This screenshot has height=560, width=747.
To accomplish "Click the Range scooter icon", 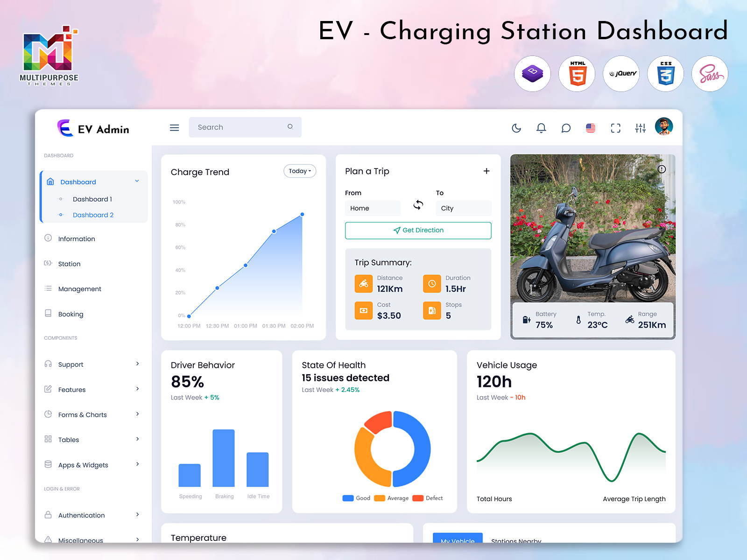I will coord(630,320).
